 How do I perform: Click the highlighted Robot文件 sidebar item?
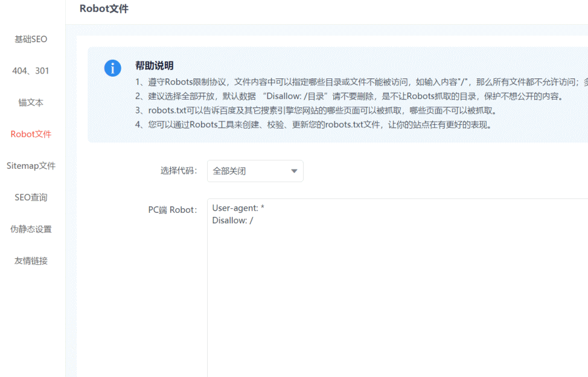[31, 134]
